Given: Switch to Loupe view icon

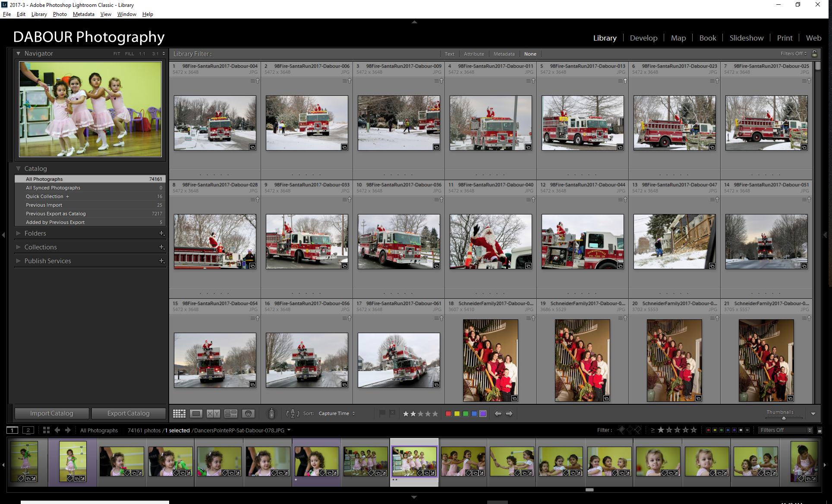Looking at the screenshot, I should 196,413.
